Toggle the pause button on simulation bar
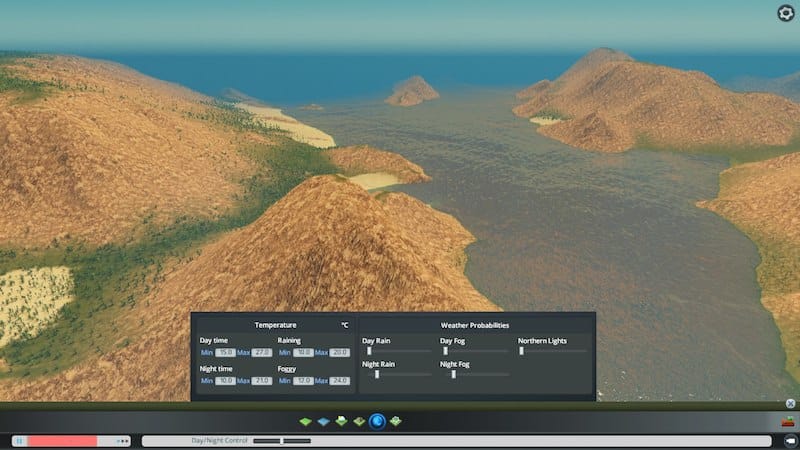 [x=18, y=440]
